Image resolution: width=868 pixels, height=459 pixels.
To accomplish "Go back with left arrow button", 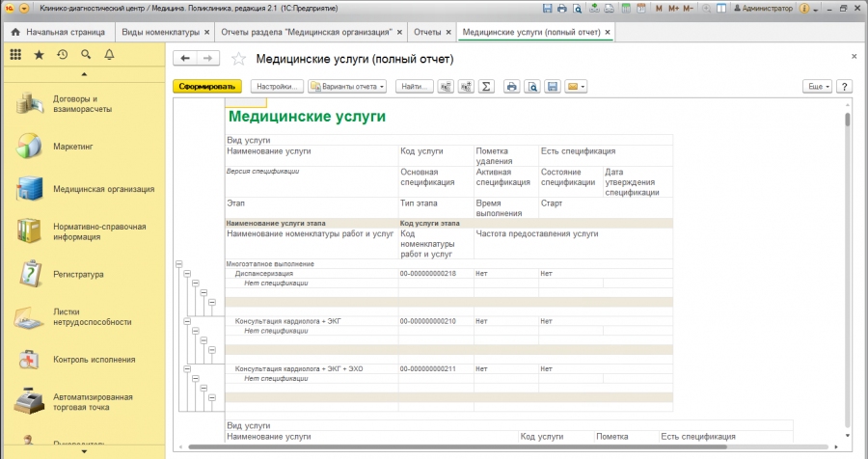I will (185, 58).
